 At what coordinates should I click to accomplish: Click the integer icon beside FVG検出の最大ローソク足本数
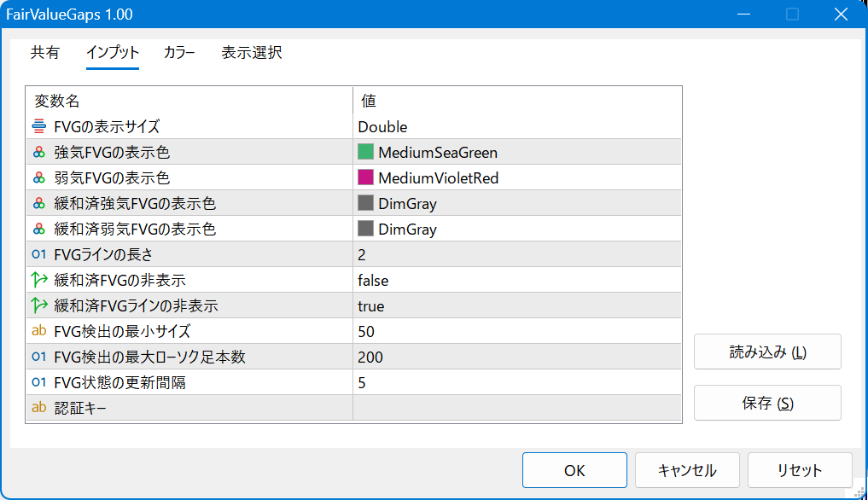38,357
